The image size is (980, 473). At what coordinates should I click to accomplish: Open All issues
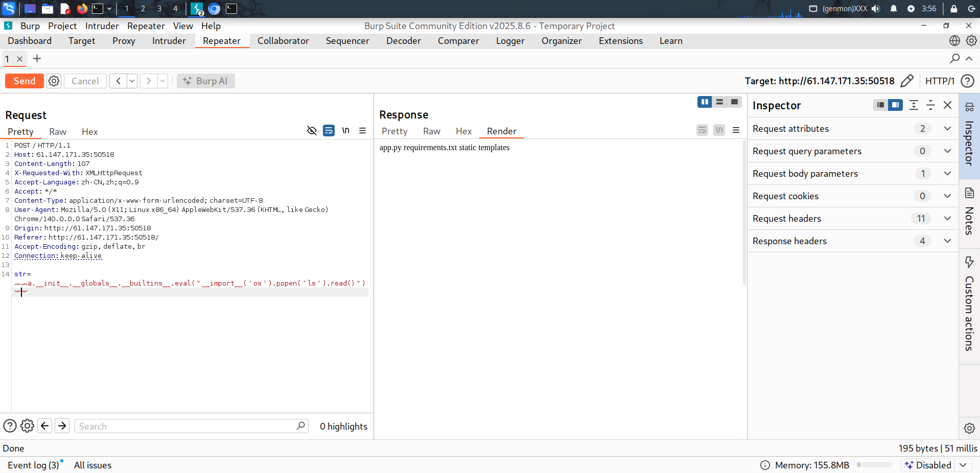pos(92,465)
